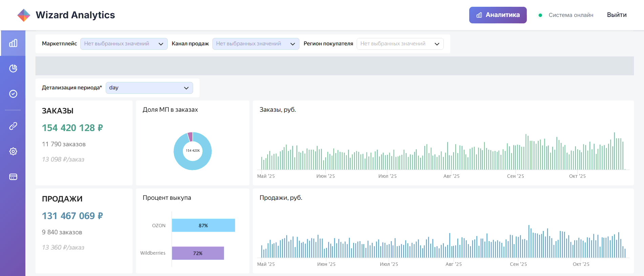Click Сен '25 label on Продажи chart
The image size is (644, 276).
point(518,264)
